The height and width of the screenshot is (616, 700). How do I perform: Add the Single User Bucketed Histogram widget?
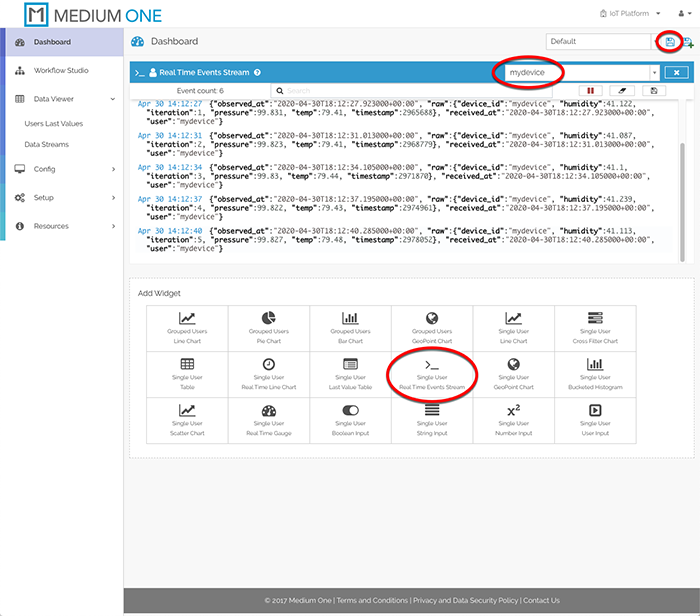594,372
